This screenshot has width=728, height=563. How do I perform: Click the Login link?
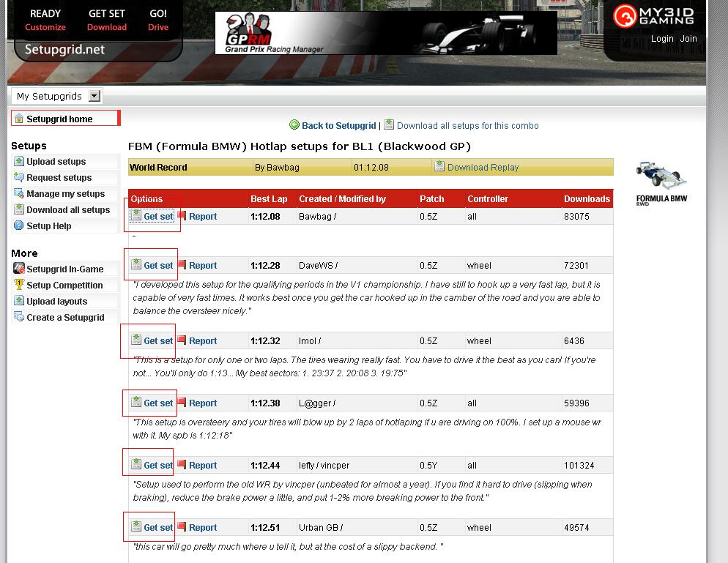pyautogui.click(x=662, y=39)
